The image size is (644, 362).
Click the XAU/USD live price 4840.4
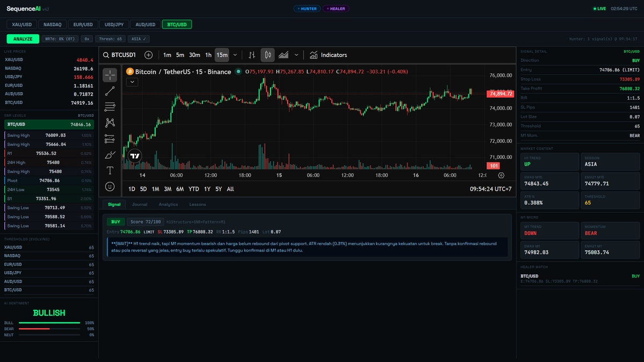pyautogui.click(x=85, y=60)
